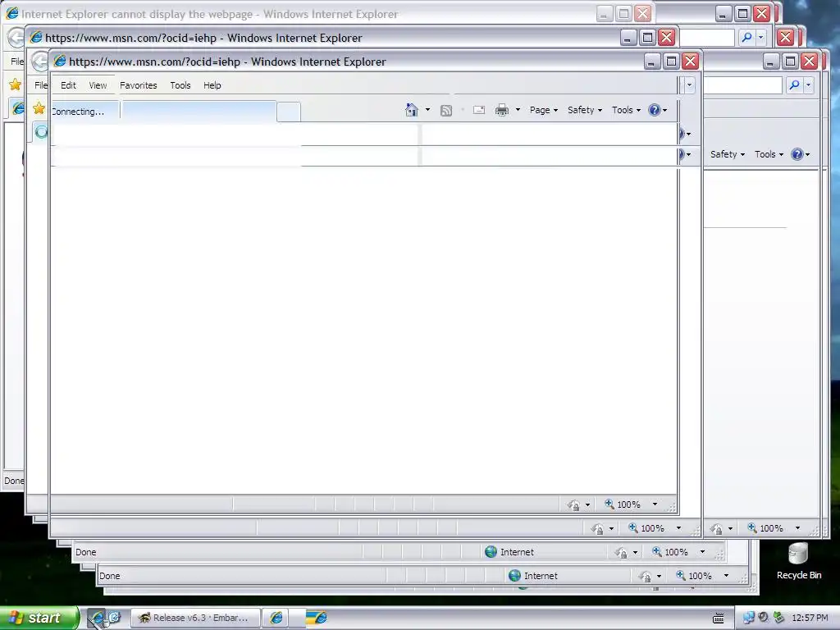Click the Read Mail envelope icon
The width and height of the screenshot is (840, 630).
(x=479, y=110)
